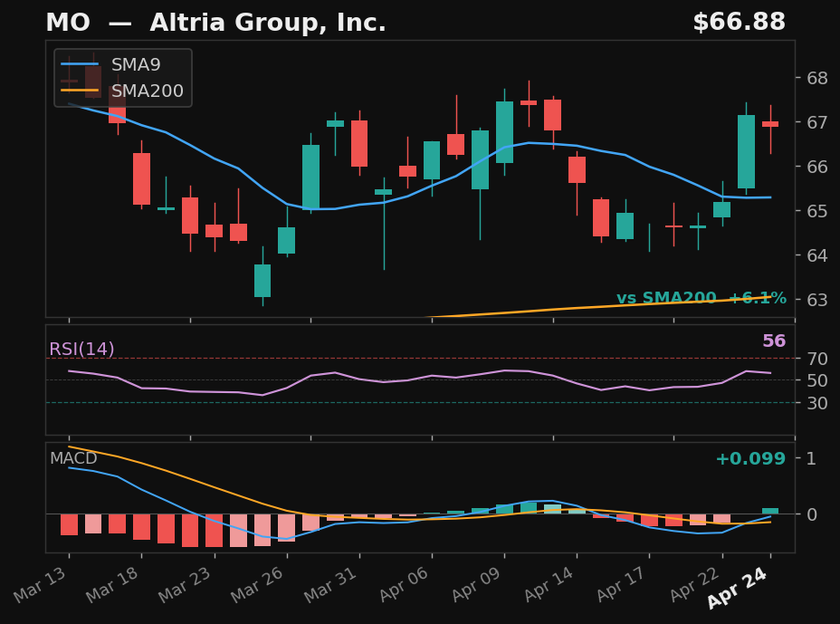The image size is (840, 624).
Task: Select the SMA9 legend entry
Action: click(138, 65)
